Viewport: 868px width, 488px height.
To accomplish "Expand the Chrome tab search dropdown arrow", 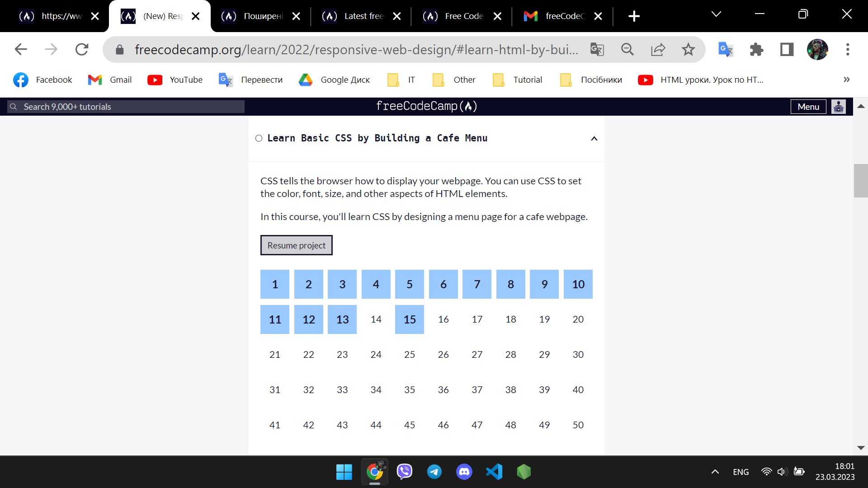I will pos(716,14).
